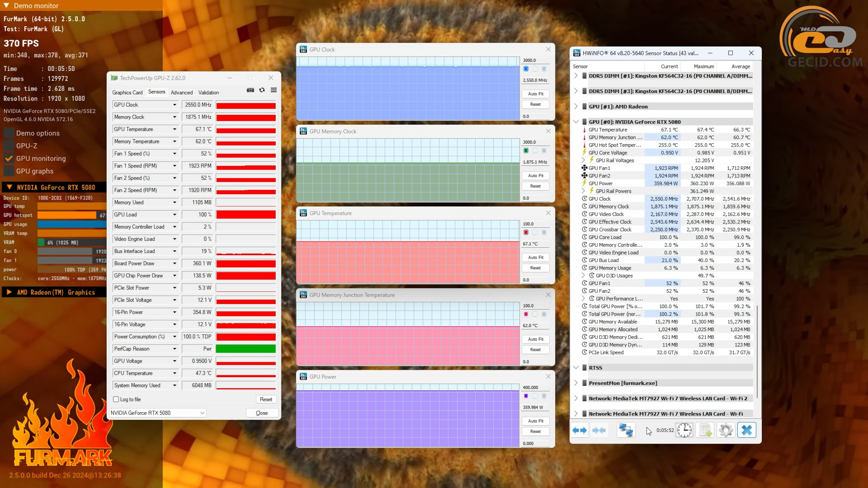Collapse the Demo monitor panel triangle
868x488 pixels.
click(6, 5)
